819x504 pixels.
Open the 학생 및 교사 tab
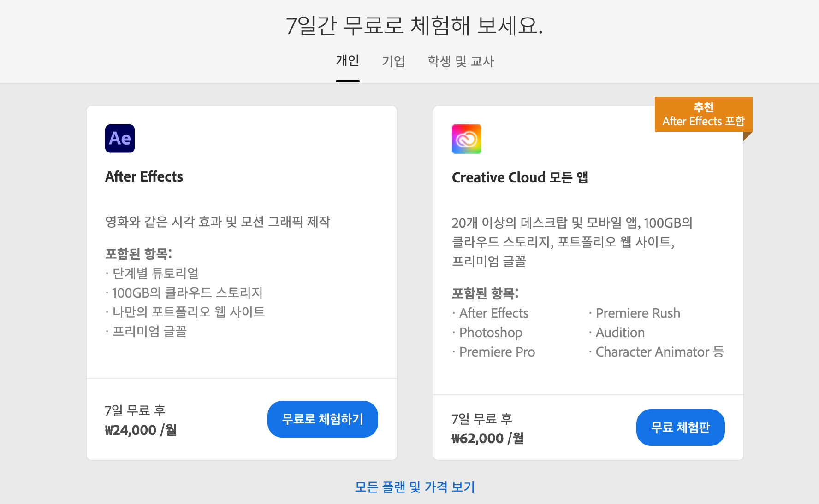pyautogui.click(x=461, y=61)
